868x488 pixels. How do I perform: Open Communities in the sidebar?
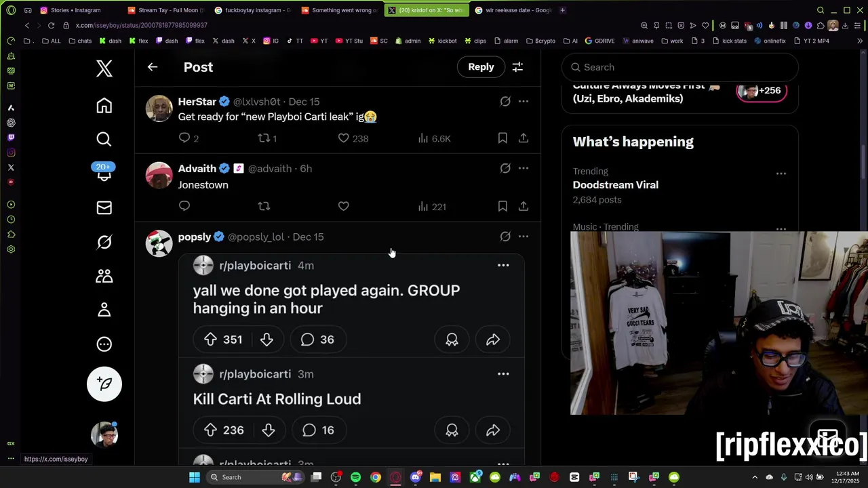coord(104,276)
